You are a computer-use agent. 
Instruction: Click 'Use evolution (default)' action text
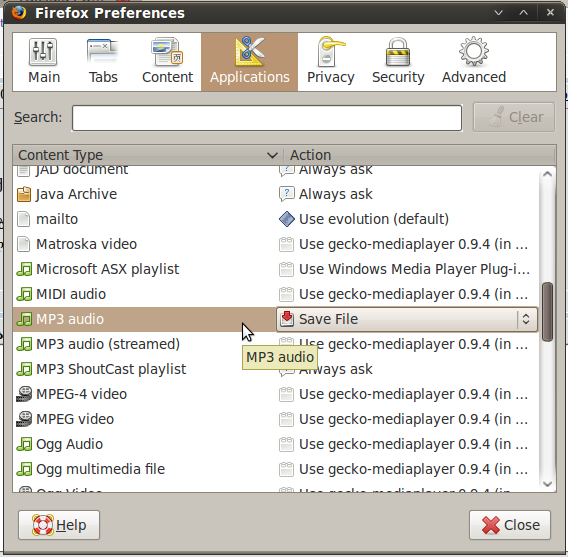(374, 219)
